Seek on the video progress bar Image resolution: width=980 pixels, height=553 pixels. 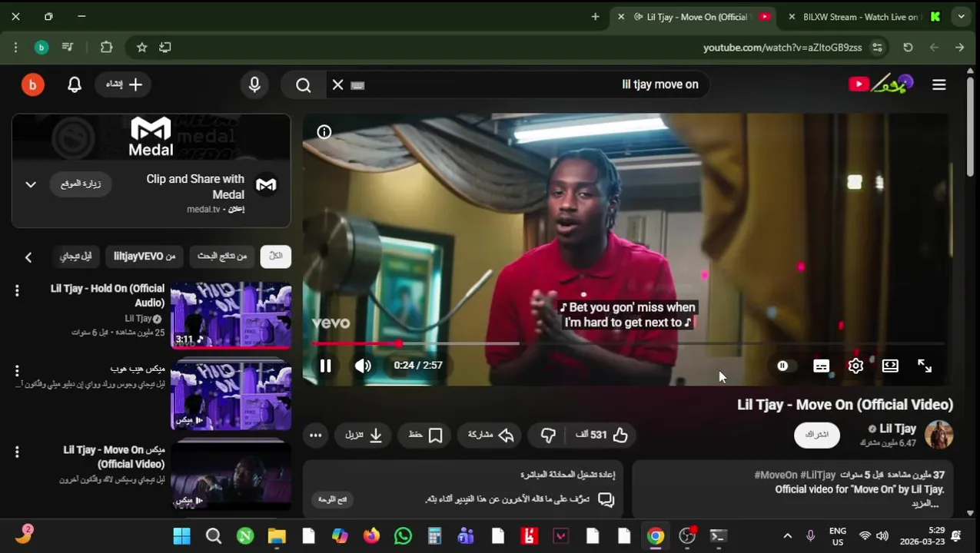tap(627, 343)
